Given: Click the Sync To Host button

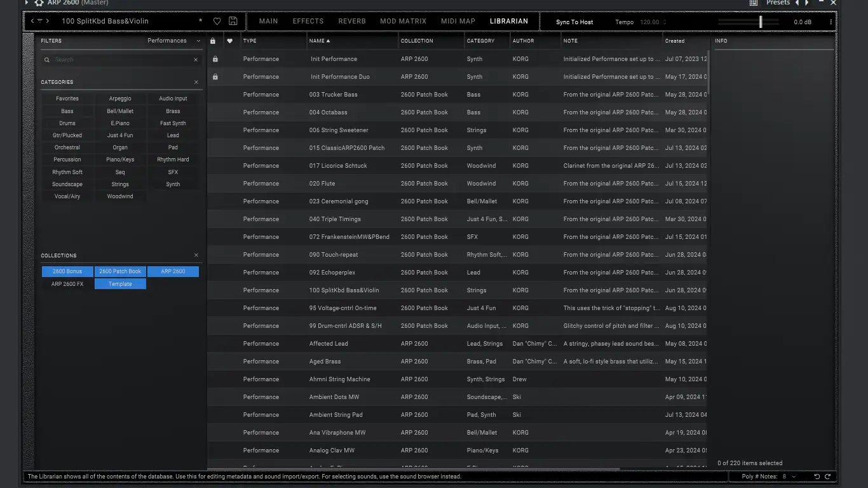Looking at the screenshot, I should (x=574, y=22).
